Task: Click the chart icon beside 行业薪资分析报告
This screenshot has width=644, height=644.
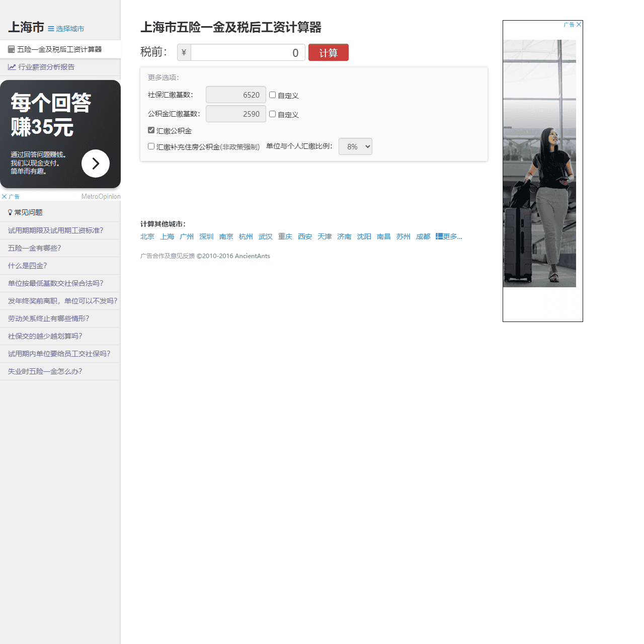Action: coord(12,66)
